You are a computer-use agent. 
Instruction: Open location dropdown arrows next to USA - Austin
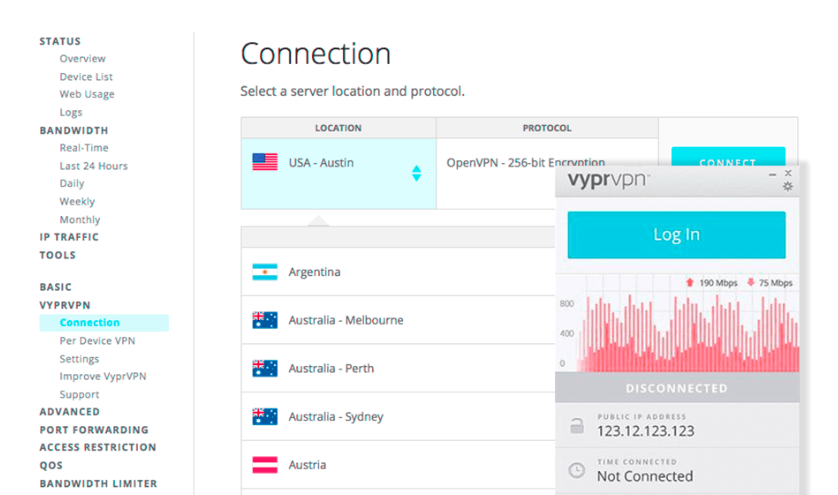point(417,173)
